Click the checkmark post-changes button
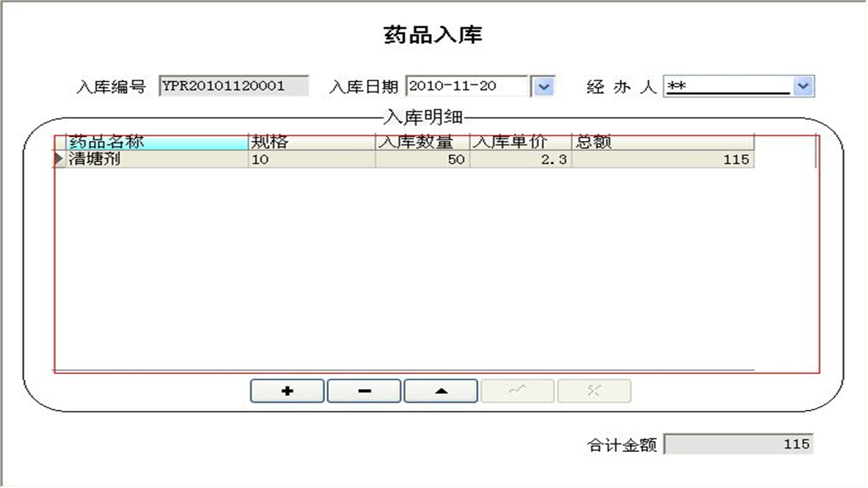The image size is (868, 488). coord(517,391)
